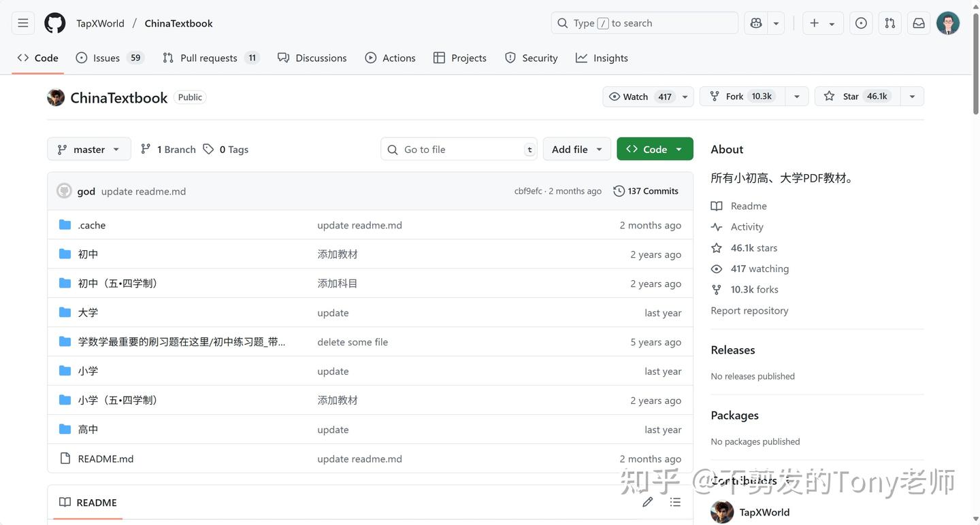The height and width of the screenshot is (525, 980).
Task: Open the 初中 folder
Action: [88, 254]
